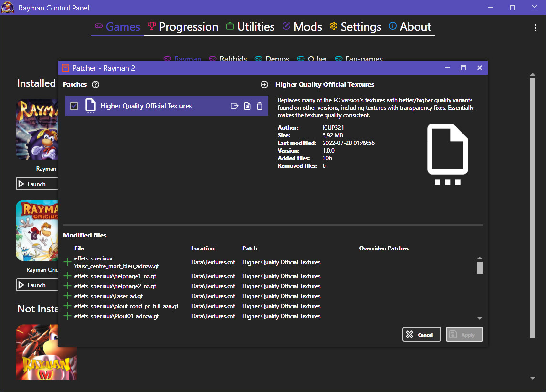This screenshot has width=546, height=392.
Task: Extract the Higher Quality Official Textures patch
Action: (234, 106)
